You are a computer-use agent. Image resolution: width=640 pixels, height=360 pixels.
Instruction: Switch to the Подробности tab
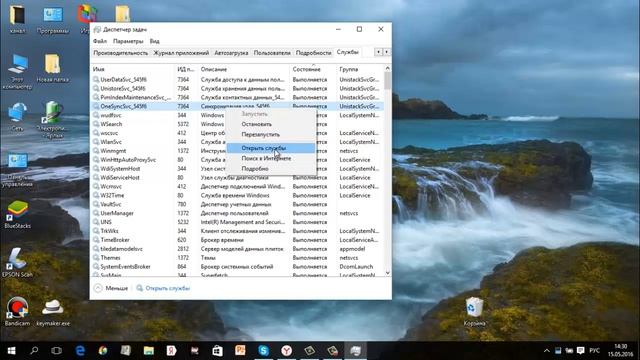pyautogui.click(x=313, y=53)
